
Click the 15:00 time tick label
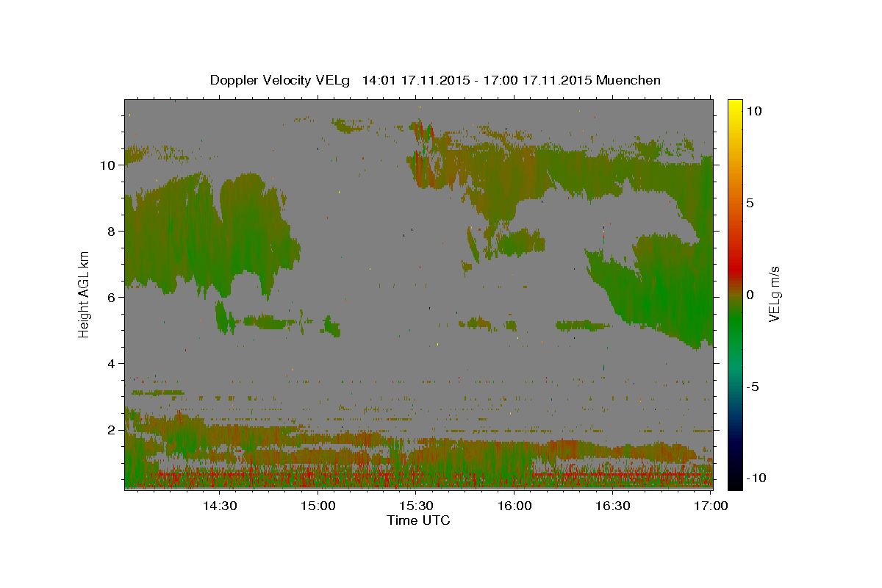(x=318, y=506)
